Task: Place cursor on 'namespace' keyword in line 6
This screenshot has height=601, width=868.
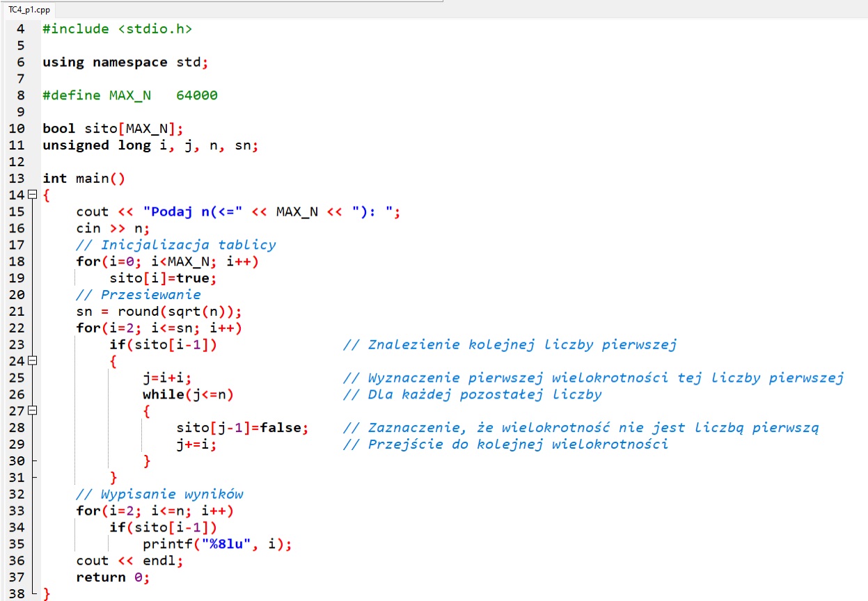Action: click(130, 62)
